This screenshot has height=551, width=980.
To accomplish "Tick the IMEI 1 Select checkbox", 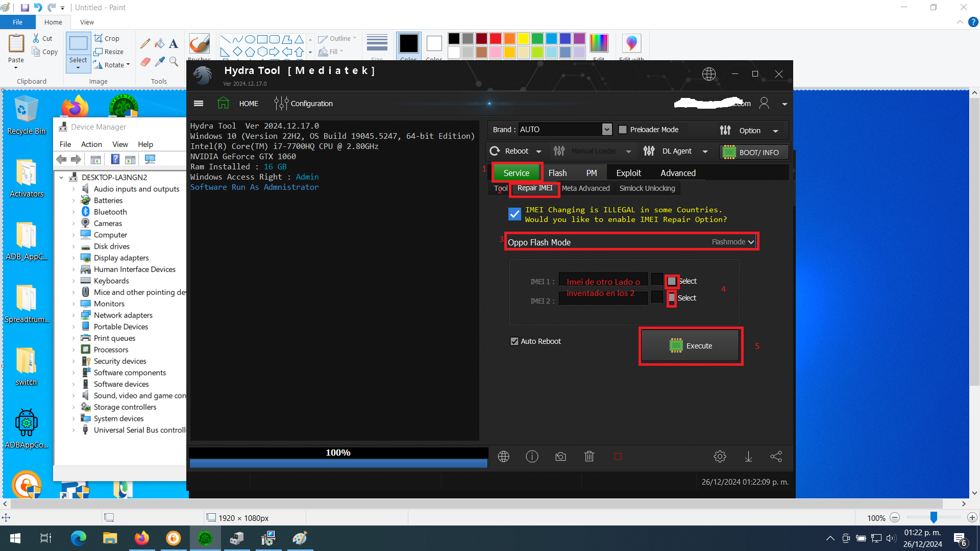I will click(672, 281).
